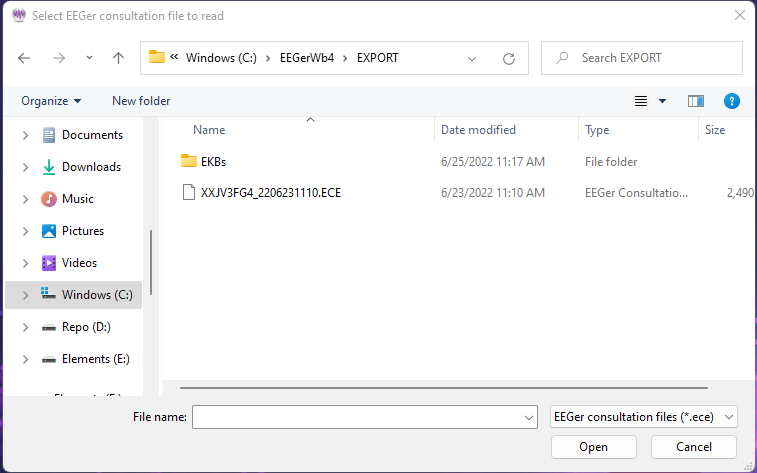Go up one folder level
Screen dimensions: 757x473
click(118, 58)
